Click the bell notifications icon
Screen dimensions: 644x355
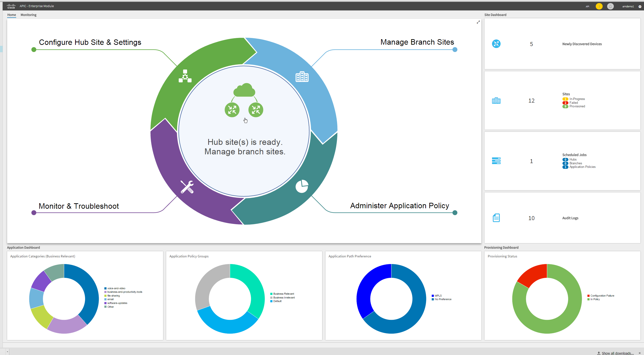610,6
